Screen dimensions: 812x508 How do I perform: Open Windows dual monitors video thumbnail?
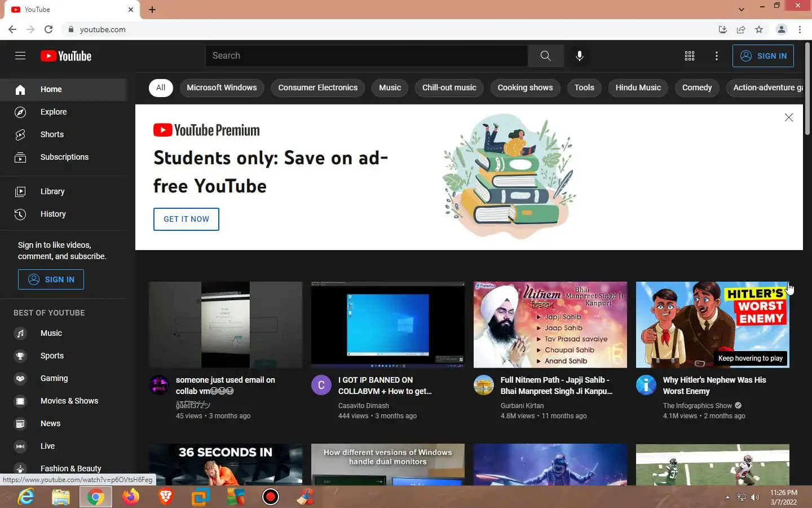[x=388, y=465]
